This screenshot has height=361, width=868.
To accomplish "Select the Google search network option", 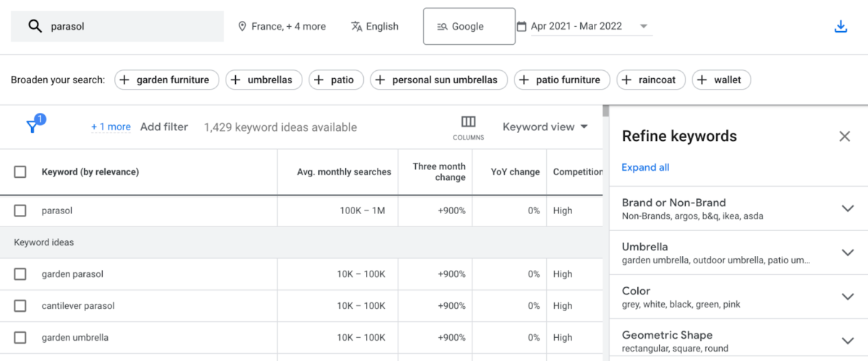I will 469,27.
